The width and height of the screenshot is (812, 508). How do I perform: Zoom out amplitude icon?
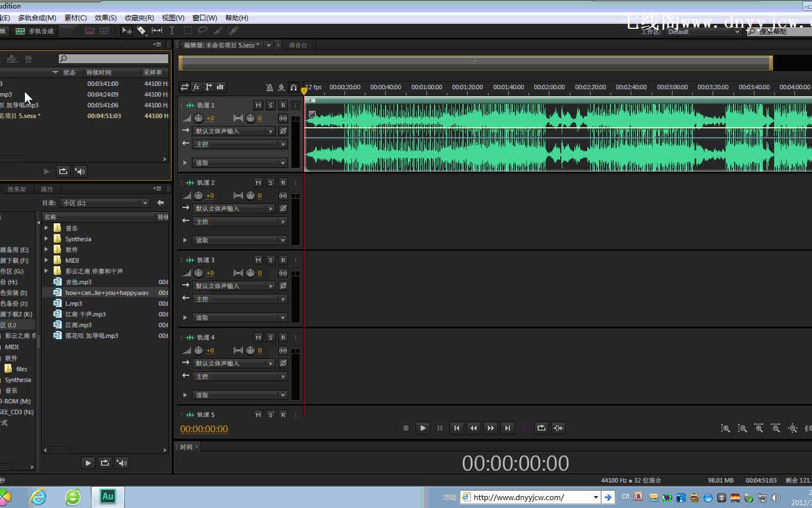(x=743, y=428)
